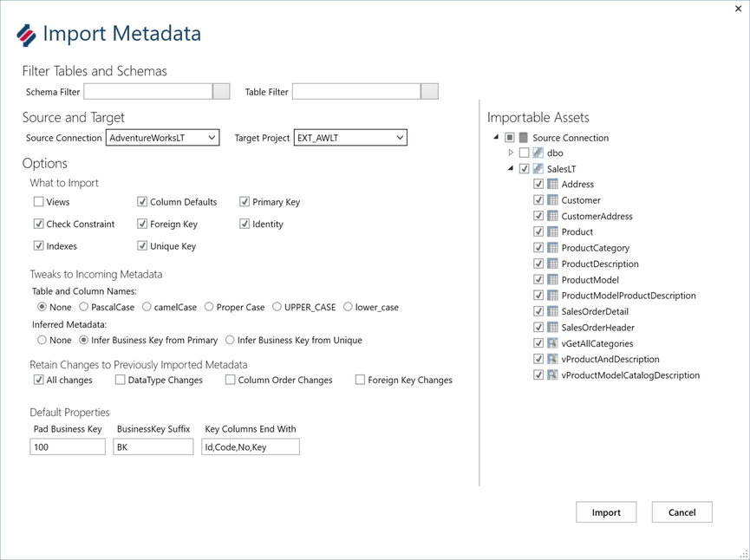Screen dimensions: 750x560
Task: Expand the dbo schema node
Action: (x=511, y=153)
